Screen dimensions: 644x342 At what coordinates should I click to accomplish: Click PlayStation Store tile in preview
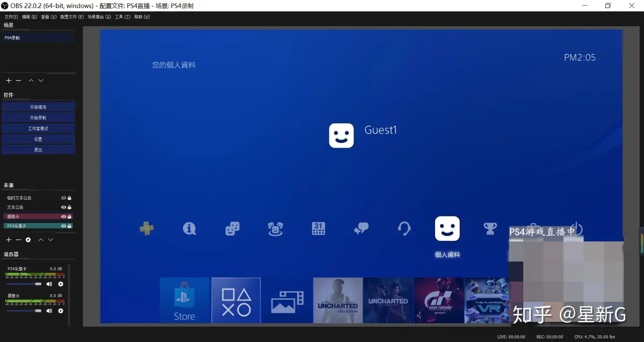185,300
